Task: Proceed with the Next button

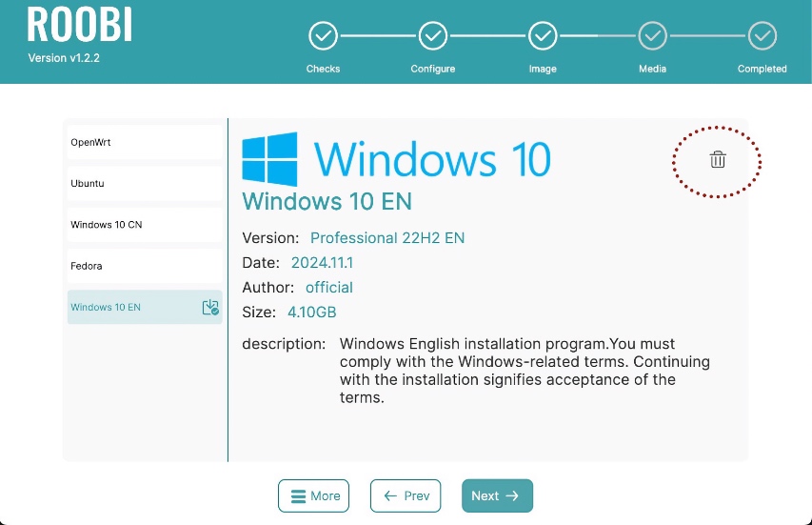Action: [497, 495]
